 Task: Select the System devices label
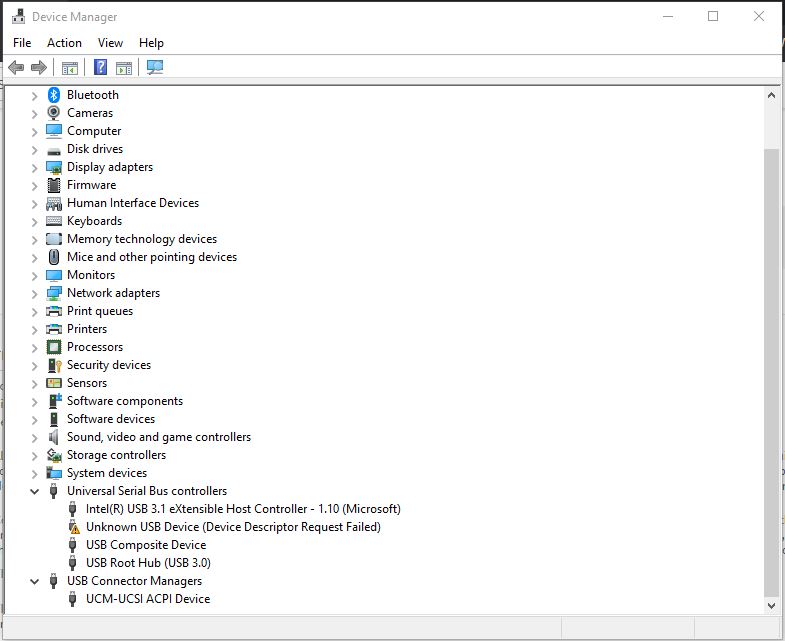pyautogui.click(x=107, y=473)
